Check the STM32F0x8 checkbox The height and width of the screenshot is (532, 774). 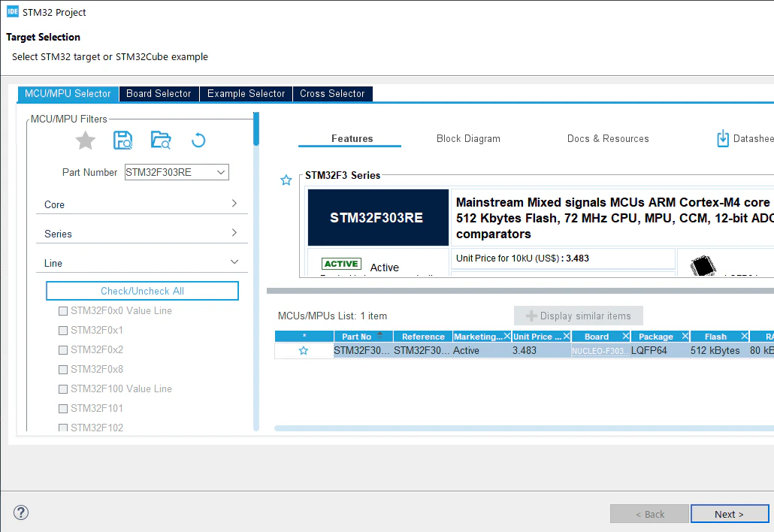click(x=63, y=370)
